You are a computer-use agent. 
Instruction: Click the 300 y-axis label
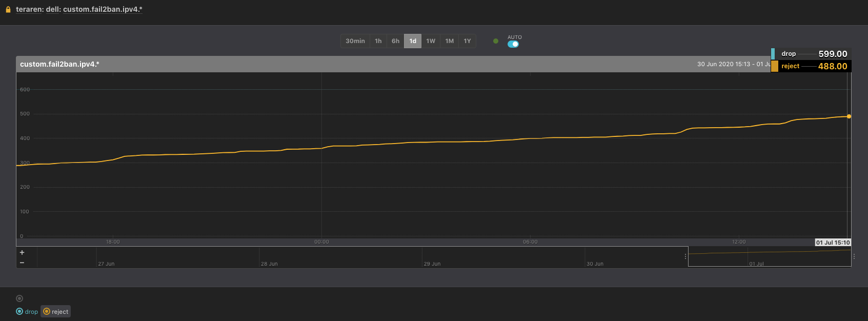pos(25,163)
